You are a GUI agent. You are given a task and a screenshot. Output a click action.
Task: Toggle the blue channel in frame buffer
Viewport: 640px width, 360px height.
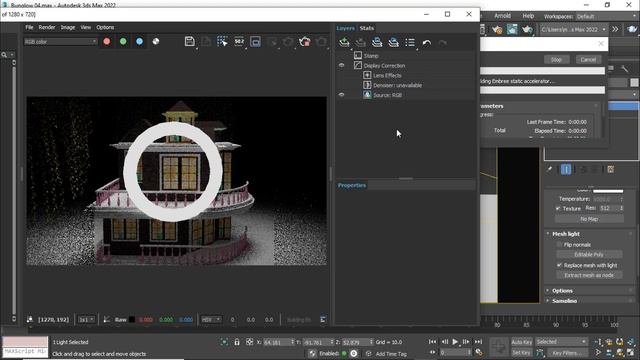(x=140, y=41)
